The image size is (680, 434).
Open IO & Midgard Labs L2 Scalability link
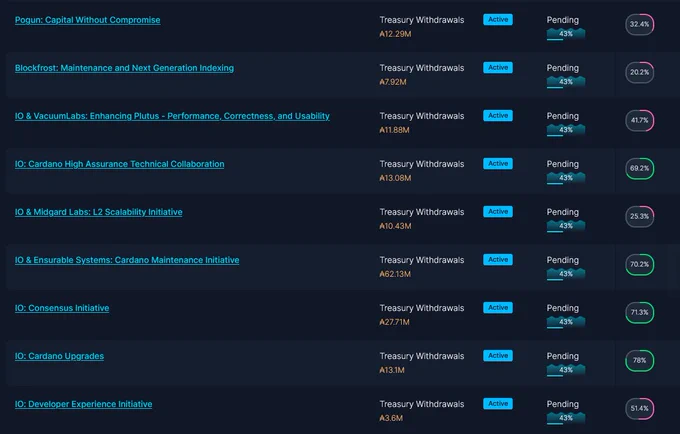point(99,212)
